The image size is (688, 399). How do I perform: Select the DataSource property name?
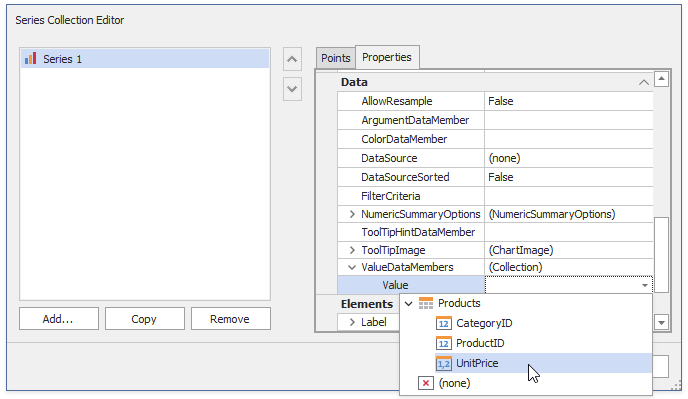pos(389,158)
